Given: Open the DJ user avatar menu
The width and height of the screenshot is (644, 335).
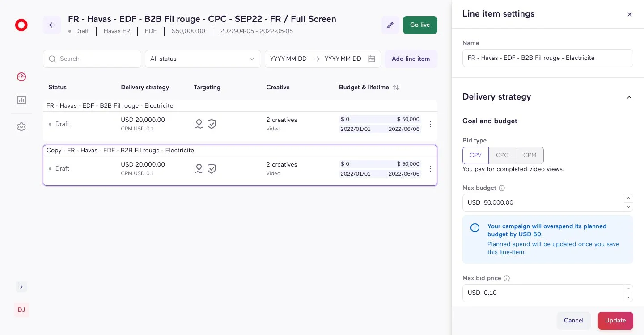Looking at the screenshot, I should tap(21, 310).
